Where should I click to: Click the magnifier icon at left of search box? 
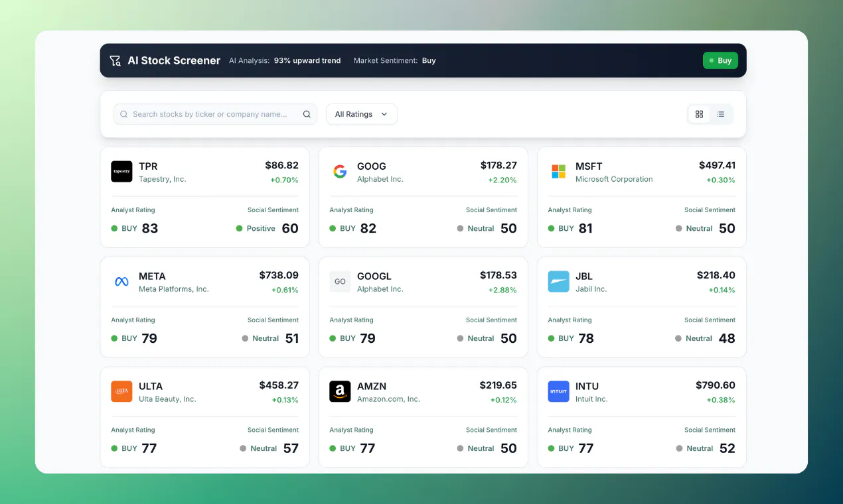click(x=123, y=114)
